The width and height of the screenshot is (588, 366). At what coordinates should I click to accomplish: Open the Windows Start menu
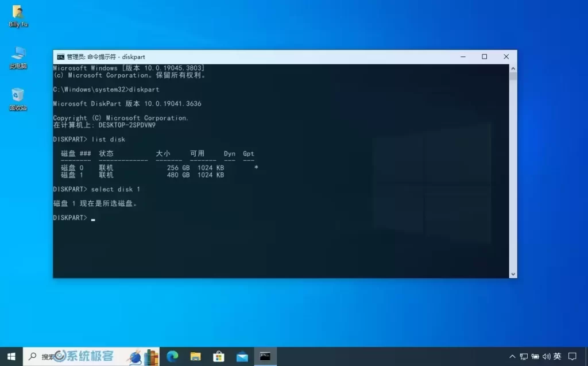(x=11, y=356)
